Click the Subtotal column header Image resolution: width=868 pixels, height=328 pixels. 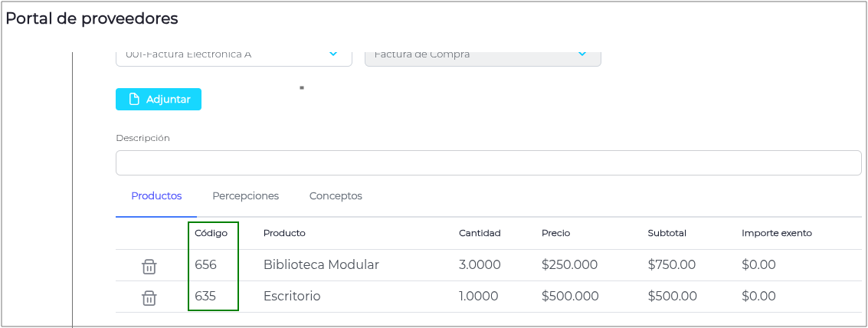click(667, 233)
